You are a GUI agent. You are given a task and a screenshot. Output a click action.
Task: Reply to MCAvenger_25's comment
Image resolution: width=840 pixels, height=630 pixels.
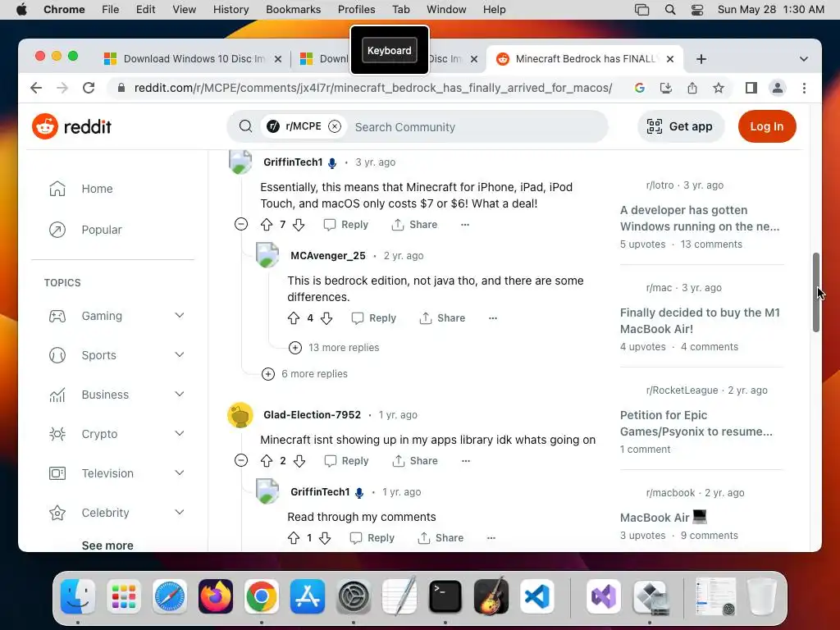coord(374,318)
